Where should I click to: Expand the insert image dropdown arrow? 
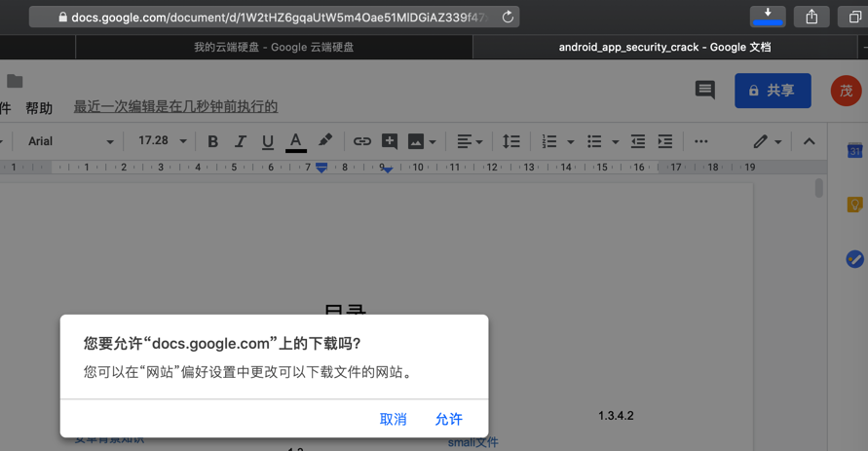click(x=433, y=142)
